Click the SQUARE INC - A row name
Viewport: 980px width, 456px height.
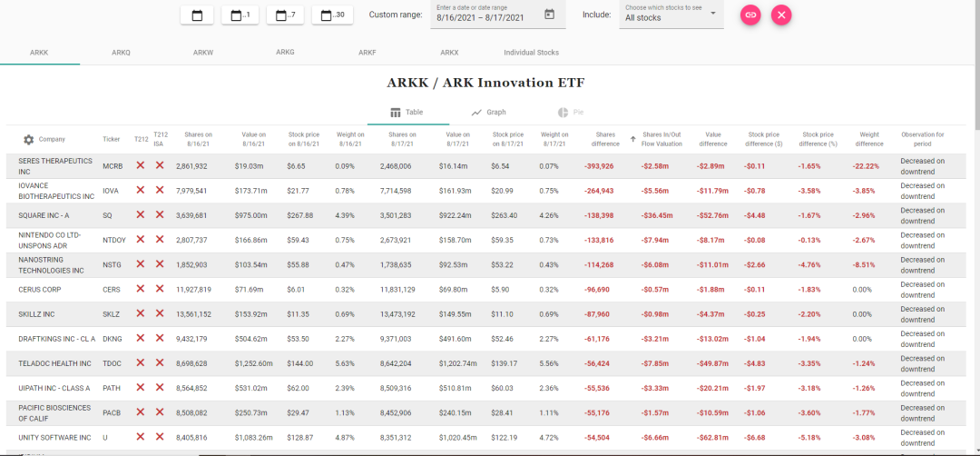coord(44,215)
